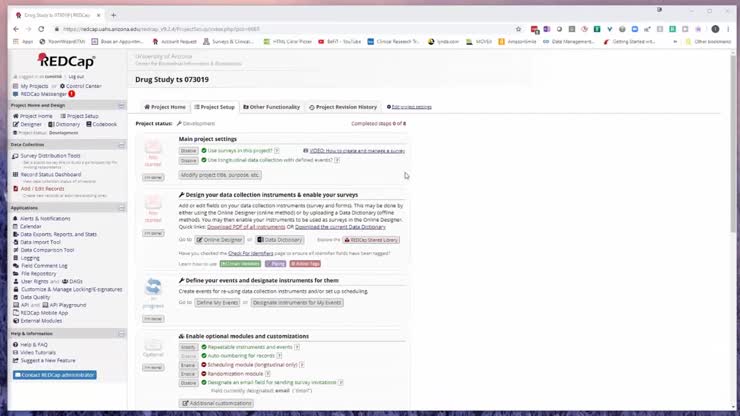
Task: Open Data Comparison Tool
Action: tap(47, 250)
